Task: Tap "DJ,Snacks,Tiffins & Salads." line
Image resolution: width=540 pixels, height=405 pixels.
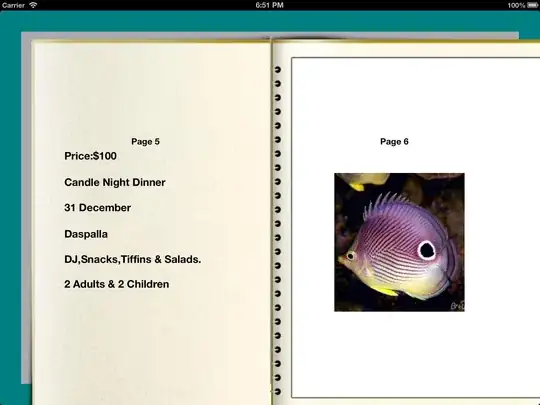Action: pos(133,259)
